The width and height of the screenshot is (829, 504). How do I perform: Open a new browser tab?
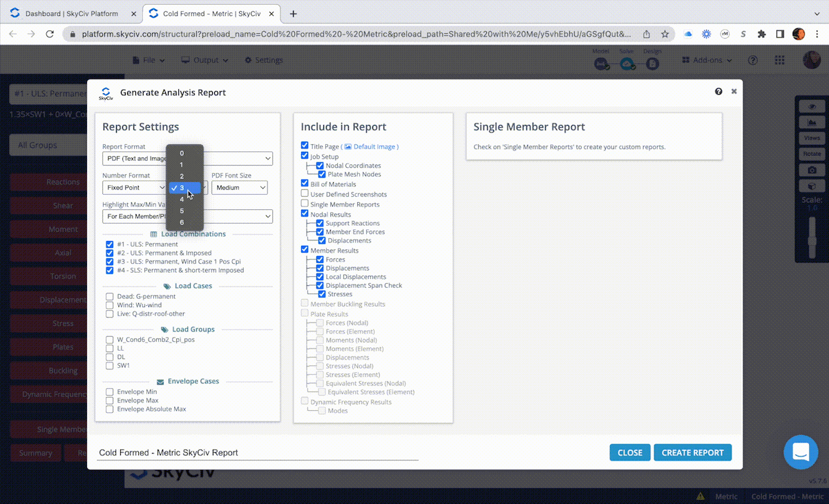point(294,14)
